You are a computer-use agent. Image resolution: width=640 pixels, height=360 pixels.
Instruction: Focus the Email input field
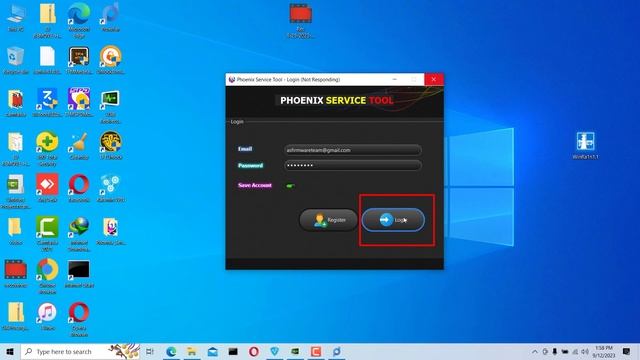pos(353,150)
